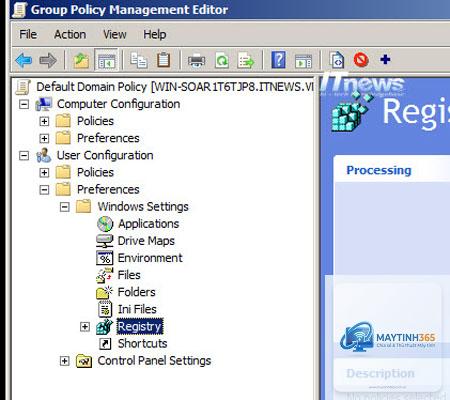Expand Policies under Computer Configuration
The width and height of the screenshot is (450, 400).
[44, 121]
